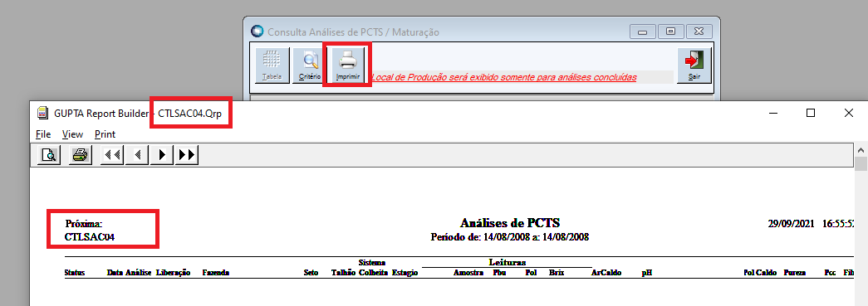Click 'Estagio' column header
Image resolution: width=868 pixels, height=306 pixels.
405,273
